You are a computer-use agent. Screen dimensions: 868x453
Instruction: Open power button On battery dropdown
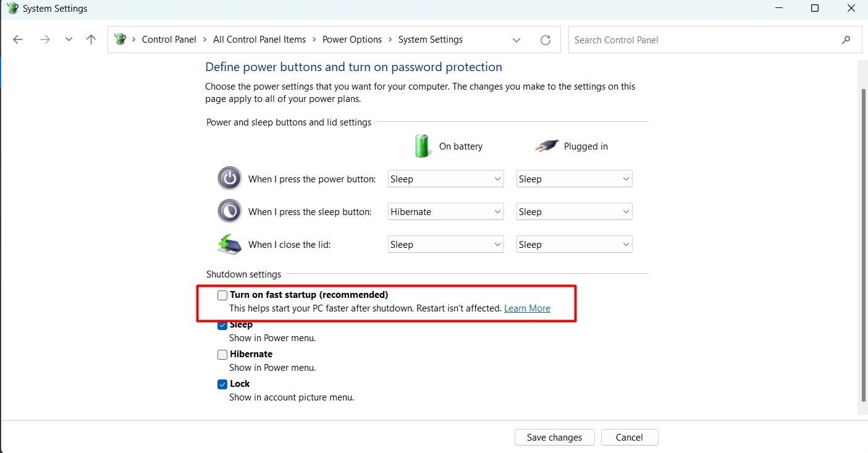point(445,179)
